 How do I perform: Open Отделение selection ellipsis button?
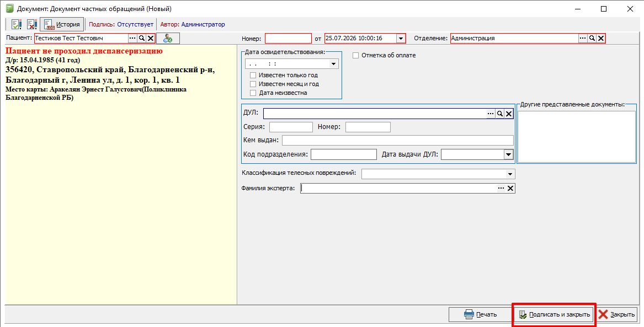coord(583,38)
